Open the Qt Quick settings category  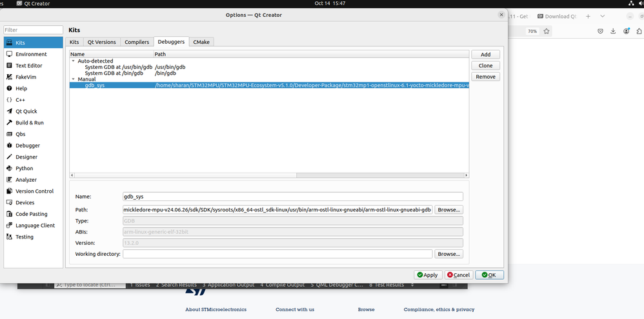pos(34,111)
